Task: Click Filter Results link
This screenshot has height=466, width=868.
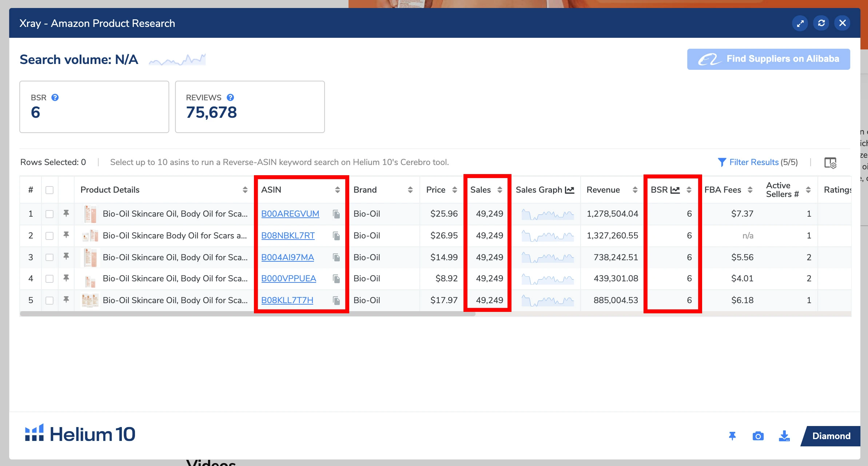Action: click(x=754, y=162)
